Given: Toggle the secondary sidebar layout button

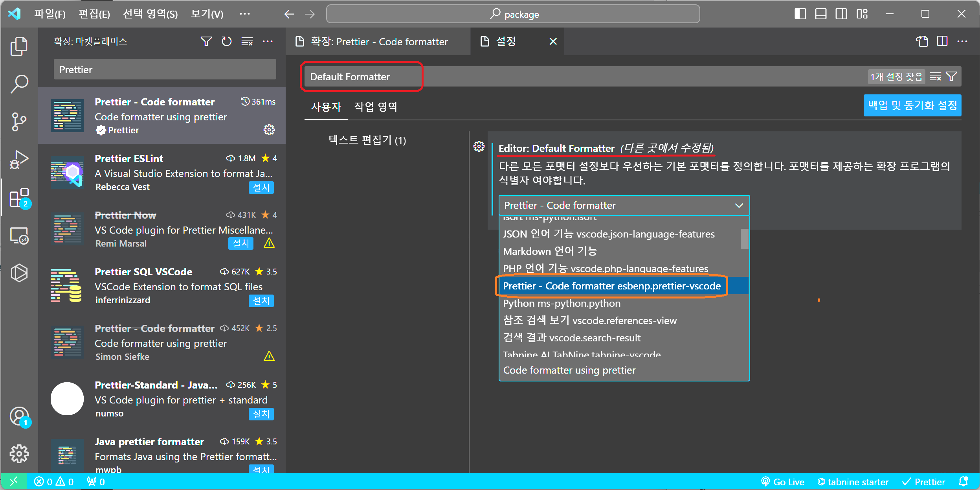Looking at the screenshot, I should point(841,14).
